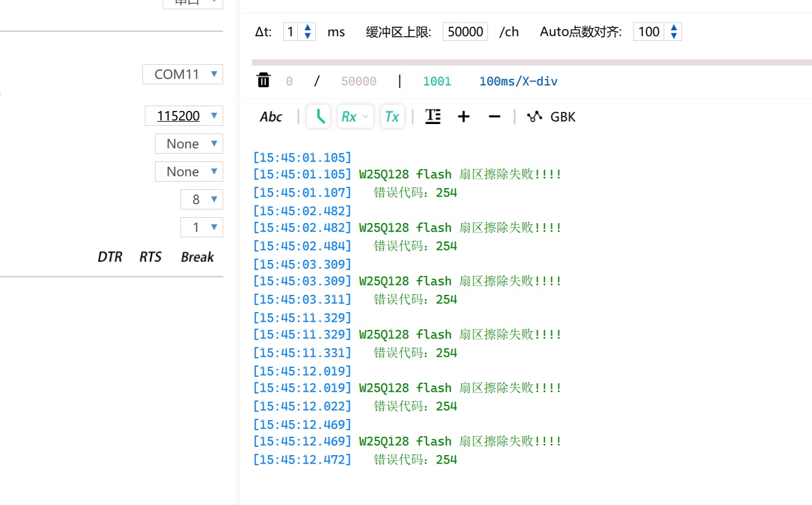Click the 100ms/X-div label
812x505 pixels.
coord(518,81)
